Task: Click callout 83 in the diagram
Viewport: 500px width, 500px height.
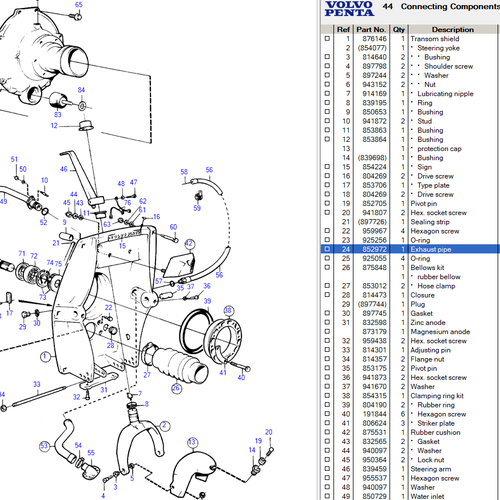Action: 58,115
